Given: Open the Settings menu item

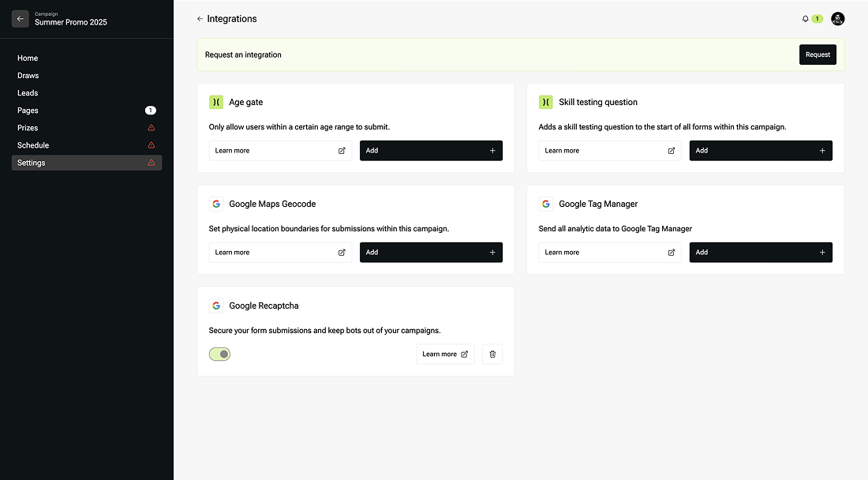Looking at the screenshot, I should click(x=86, y=163).
